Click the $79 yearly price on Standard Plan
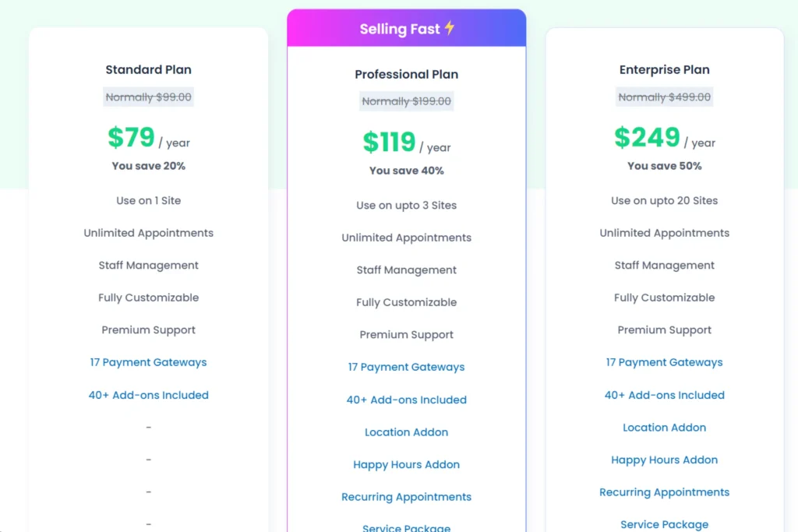The width and height of the screenshot is (798, 532). click(130, 138)
